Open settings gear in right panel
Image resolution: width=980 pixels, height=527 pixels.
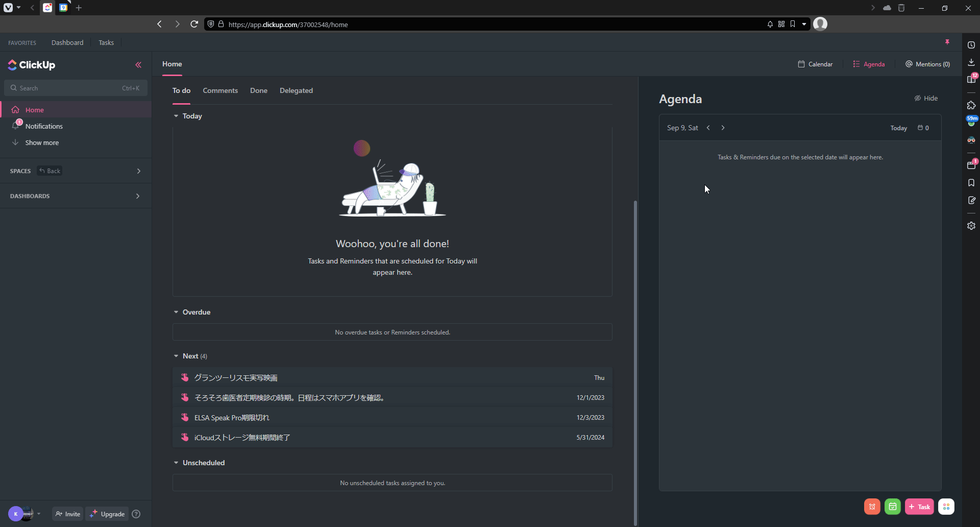(x=971, y=226)
